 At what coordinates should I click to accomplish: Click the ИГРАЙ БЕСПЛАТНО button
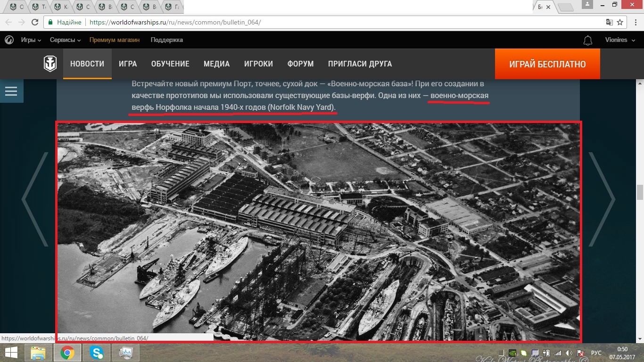pyautogui.click(x=547, y=64)
